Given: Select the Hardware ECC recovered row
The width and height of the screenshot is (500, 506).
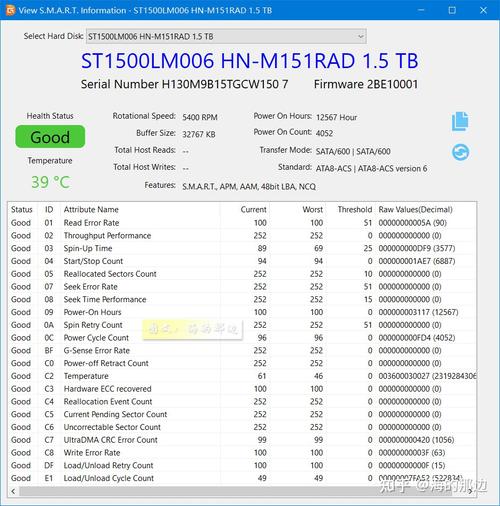Looking at the screenshot, I should coord(242,389).
